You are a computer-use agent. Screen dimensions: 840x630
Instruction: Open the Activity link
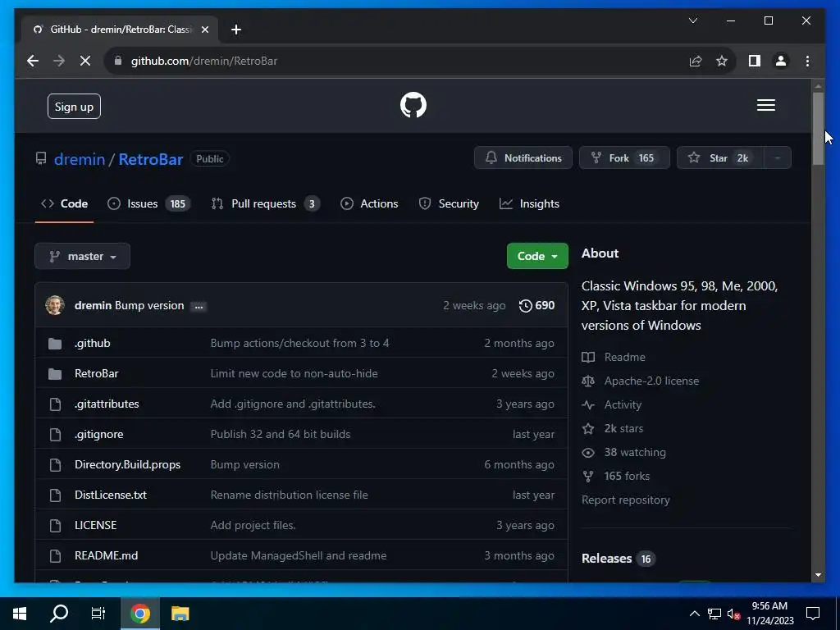(x=612, y=405)
